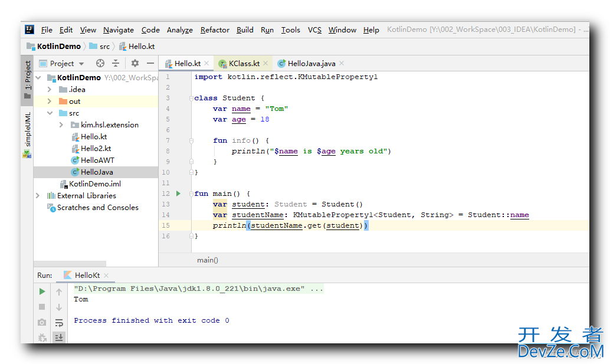The height and width of the screenshot is (364, 610).
Task: Toggle scroll to end of console output
Action: tap(59, 337)
